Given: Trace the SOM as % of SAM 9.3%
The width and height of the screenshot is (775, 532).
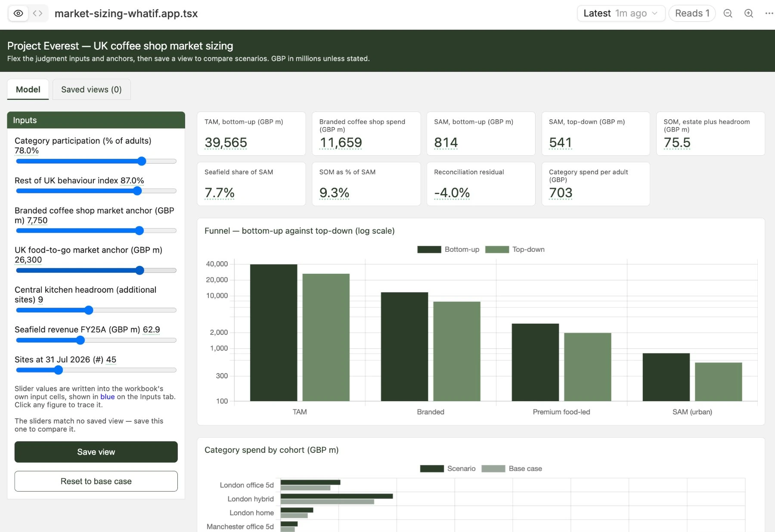Looking at the screenshot, I should click(334, 192).
